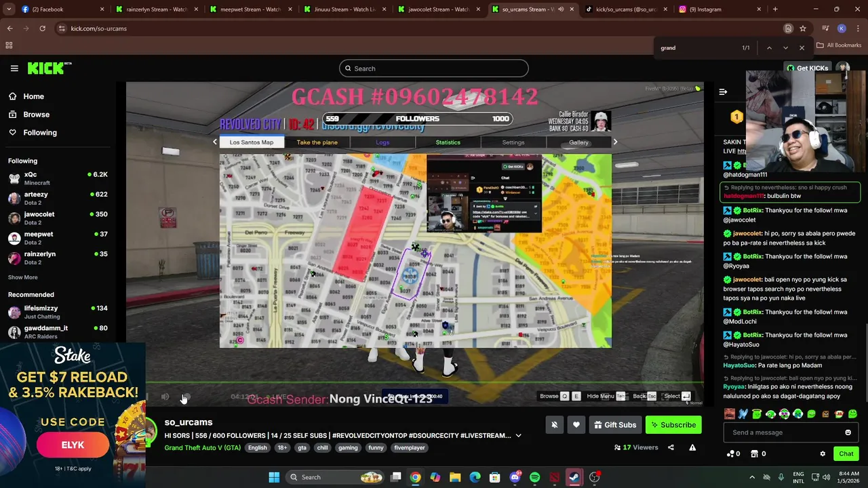Open Home in the sidebar
The height and width of the screenshot is (488, 868).
coord(33,96)
